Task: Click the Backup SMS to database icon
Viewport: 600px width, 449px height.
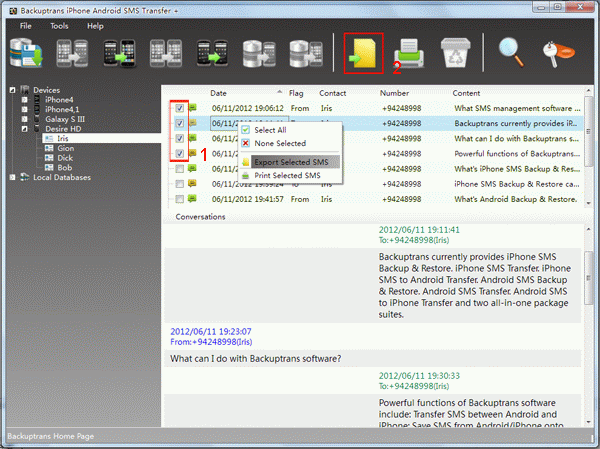Action: [x=26, y=53]
